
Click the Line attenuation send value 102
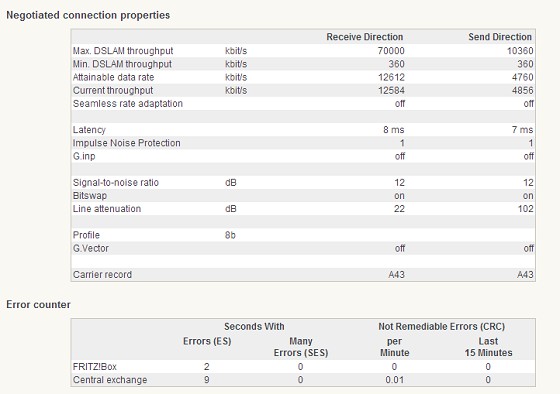(525, 209)
